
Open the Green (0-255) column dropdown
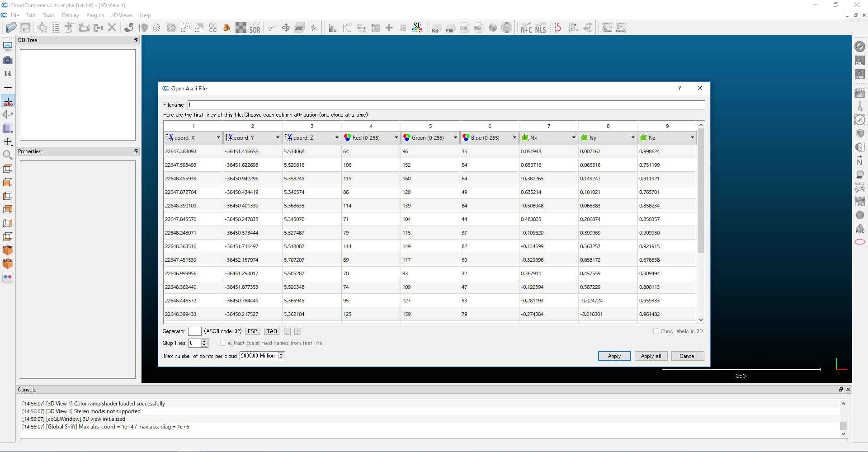430,137
